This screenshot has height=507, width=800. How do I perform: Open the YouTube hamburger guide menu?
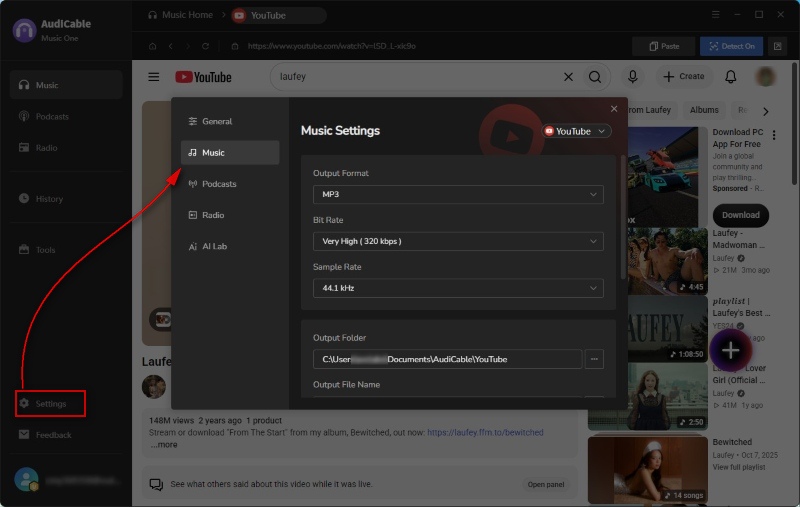click(154, 77)
